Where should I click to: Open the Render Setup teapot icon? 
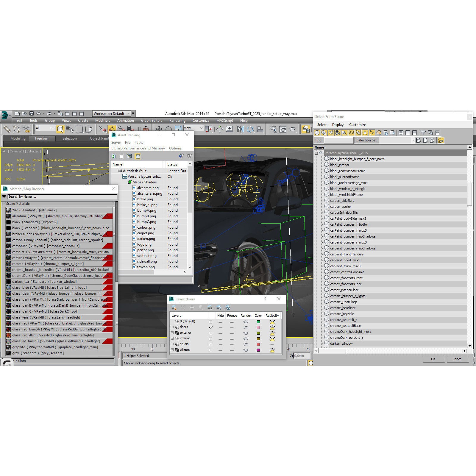point(273,129)
